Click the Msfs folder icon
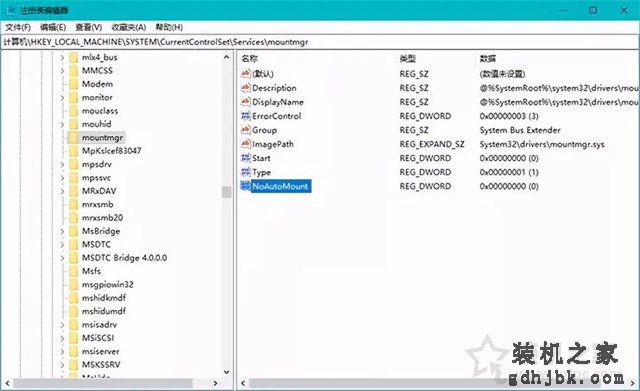 73,271
